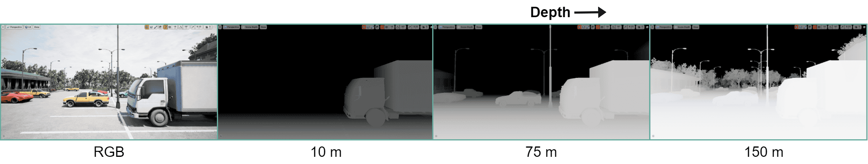868x164 pixels.
Task: Open the Perspective menu in the 10 m viewport
Action: pos(232,27)
